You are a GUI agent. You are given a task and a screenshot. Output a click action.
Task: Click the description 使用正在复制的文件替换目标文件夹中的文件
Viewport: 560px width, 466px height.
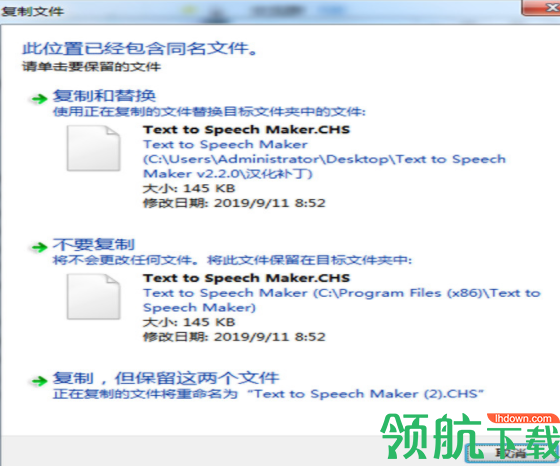[x=209, y=112]
